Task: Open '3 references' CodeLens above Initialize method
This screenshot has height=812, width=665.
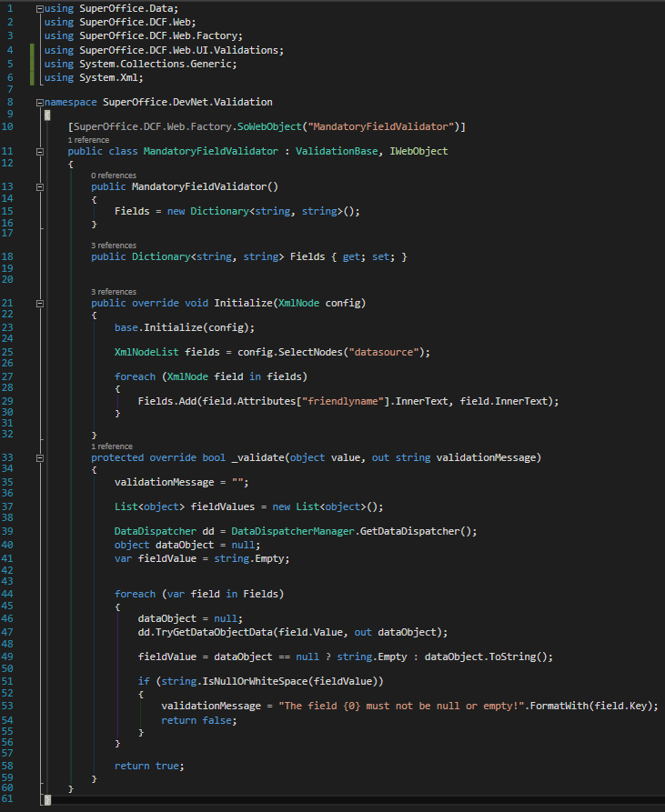Action: click(x=114, y=292)
